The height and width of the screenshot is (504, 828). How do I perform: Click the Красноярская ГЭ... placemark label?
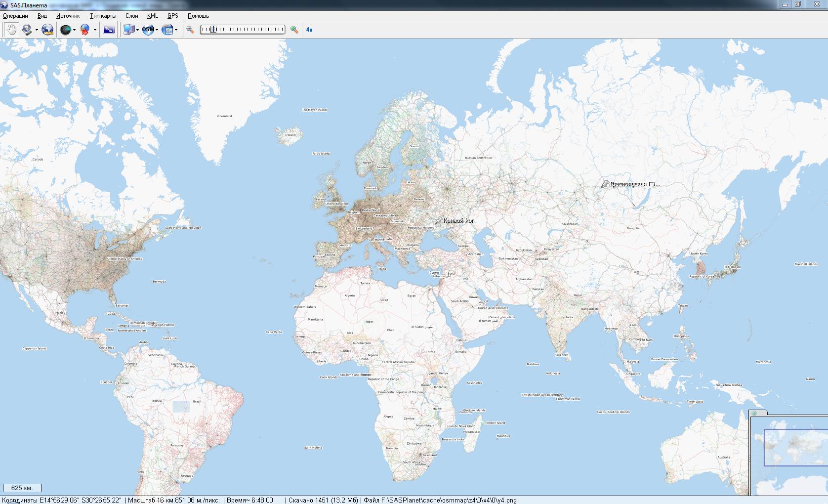tap(634, 184)
